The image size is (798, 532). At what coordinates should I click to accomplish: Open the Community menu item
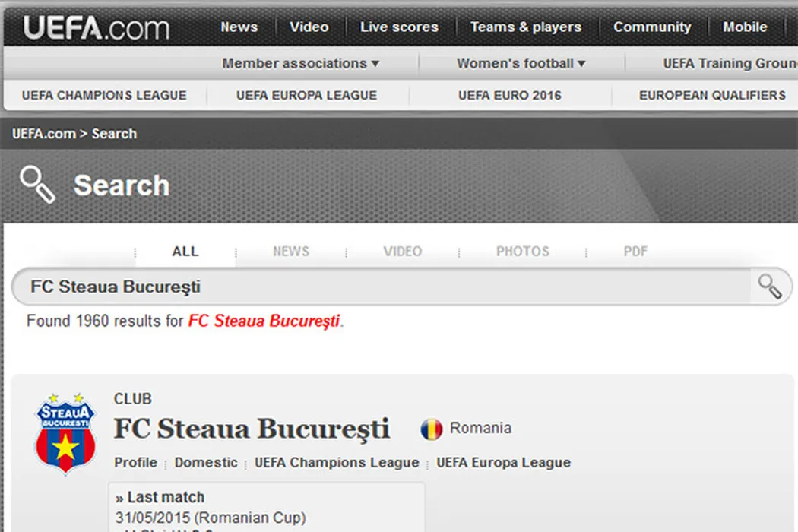(x=652, y=27)
